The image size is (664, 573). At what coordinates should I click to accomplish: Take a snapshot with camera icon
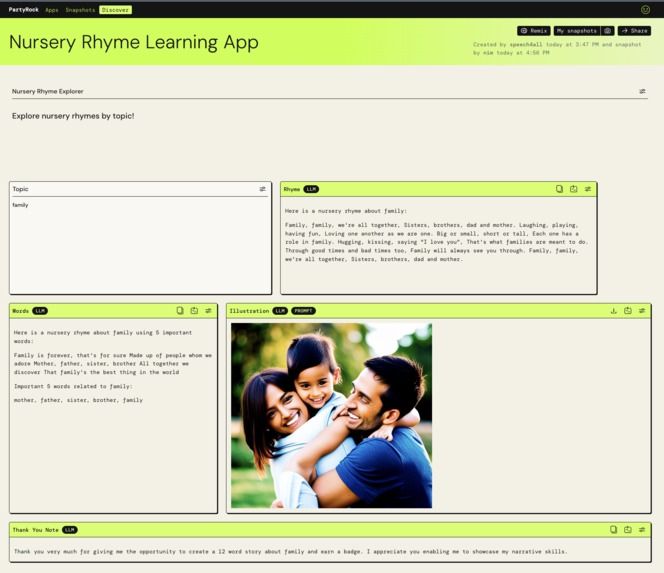607,30
